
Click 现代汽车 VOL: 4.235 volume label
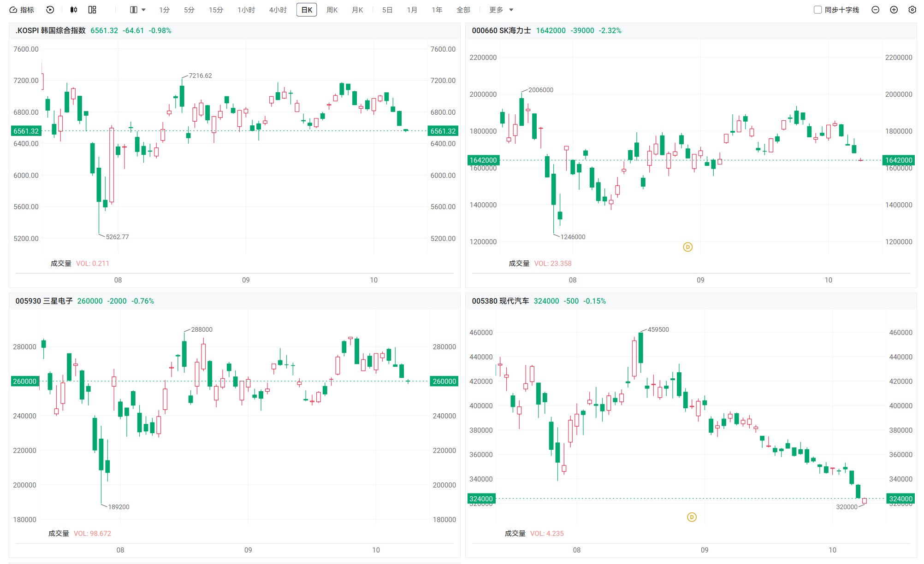(x=547, y=534)
